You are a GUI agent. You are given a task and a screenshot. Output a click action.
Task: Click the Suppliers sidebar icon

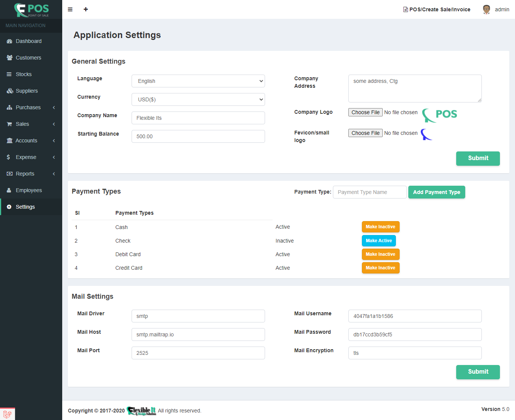click(9, 91)
